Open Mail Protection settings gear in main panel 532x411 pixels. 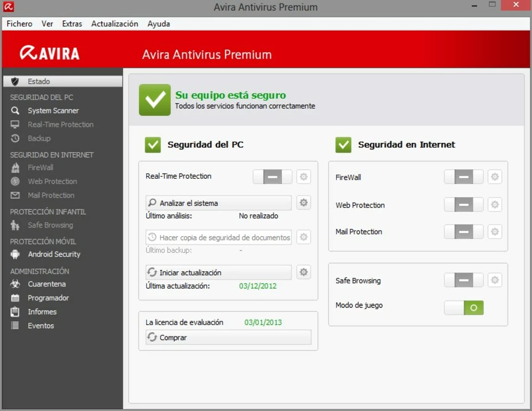[x=495, y=232]
